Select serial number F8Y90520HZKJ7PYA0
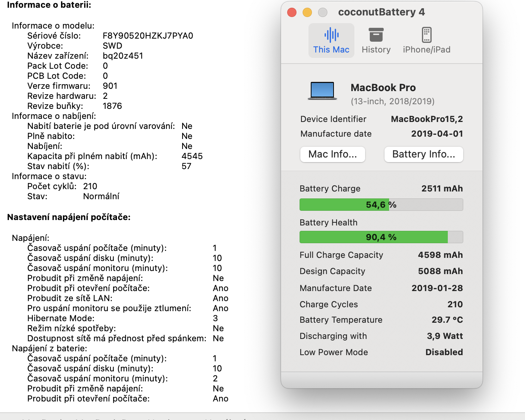The height and width of the screenshot is (420, 525). pos(148,36)
